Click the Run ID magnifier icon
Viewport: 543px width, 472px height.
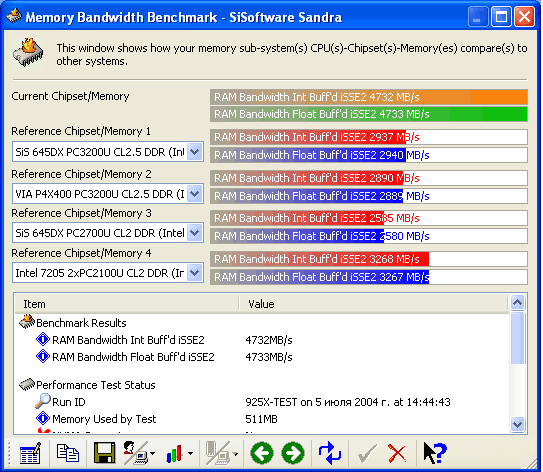43,401
